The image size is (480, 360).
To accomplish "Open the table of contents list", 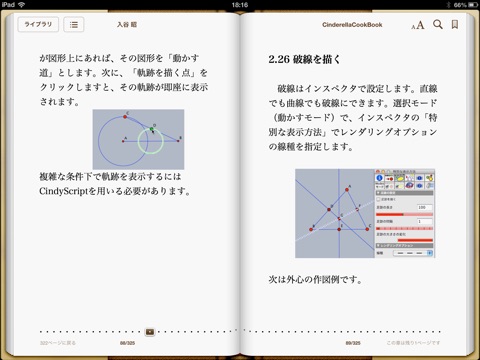I will (x=74, y=24).
